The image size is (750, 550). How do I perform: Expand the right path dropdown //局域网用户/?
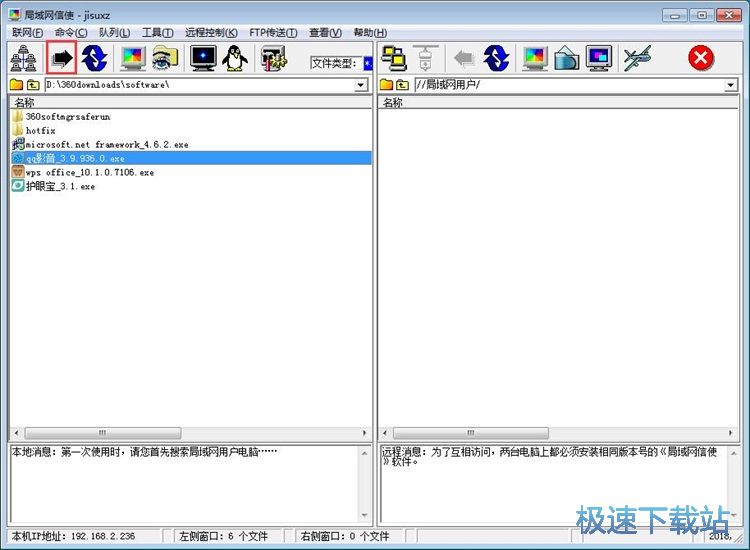(x=730, y=85)
